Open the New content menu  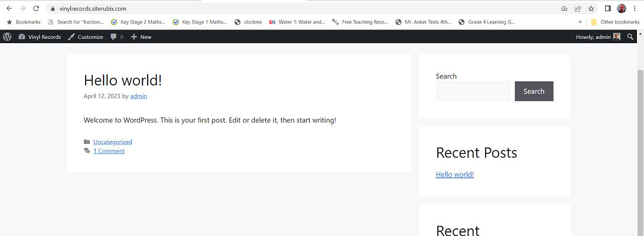[141, 37]
